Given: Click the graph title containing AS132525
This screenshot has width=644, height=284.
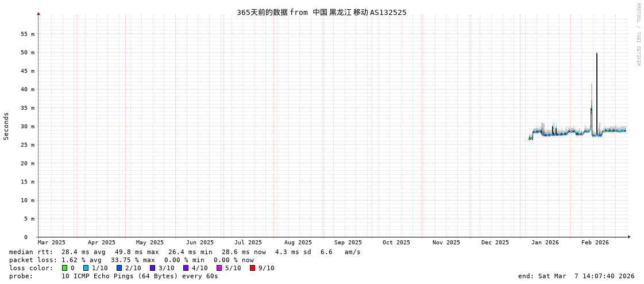Looking at the screenshot, I should pos(321,12).
